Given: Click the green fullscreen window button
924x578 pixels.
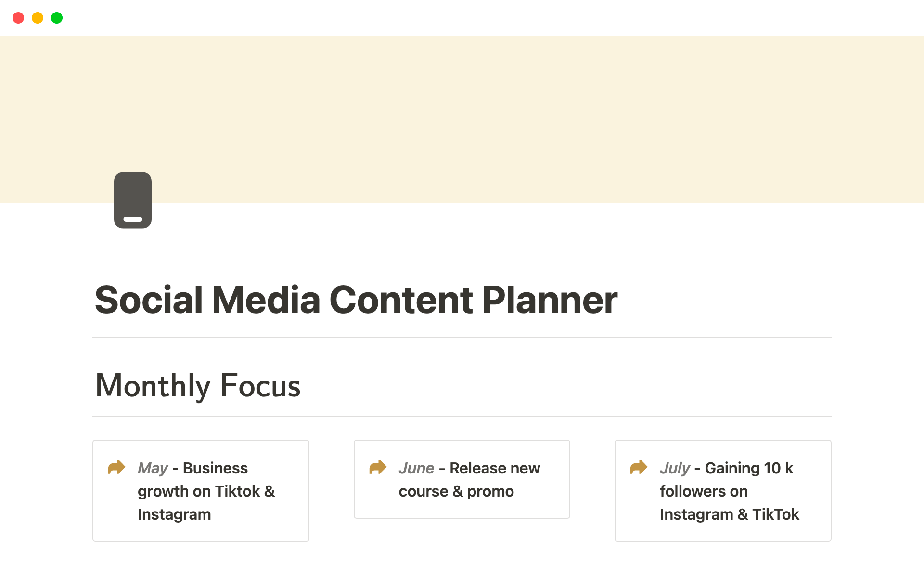Looking at the screenshot, I should tap(57, 18).
